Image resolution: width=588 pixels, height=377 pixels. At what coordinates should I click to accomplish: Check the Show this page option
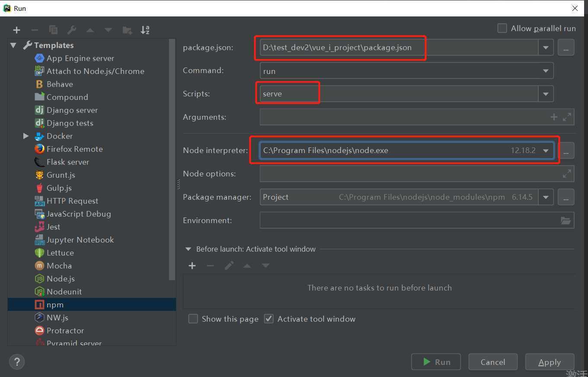[193, 319]
